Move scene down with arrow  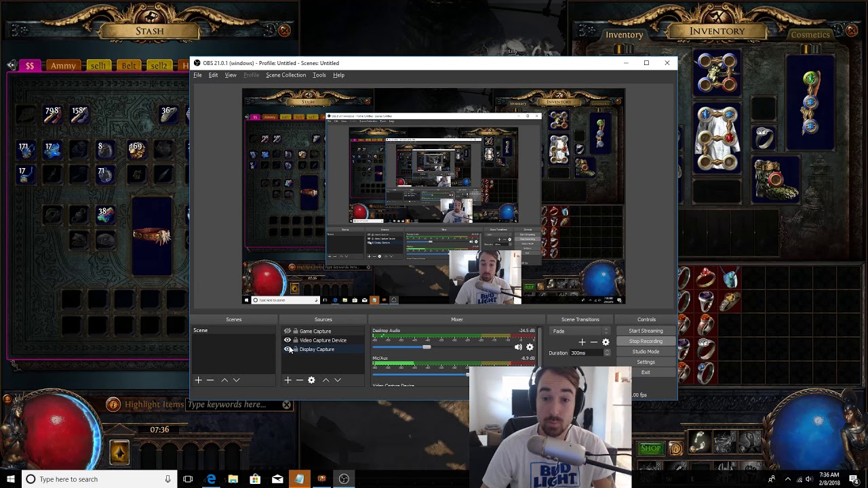coord(236,380)
